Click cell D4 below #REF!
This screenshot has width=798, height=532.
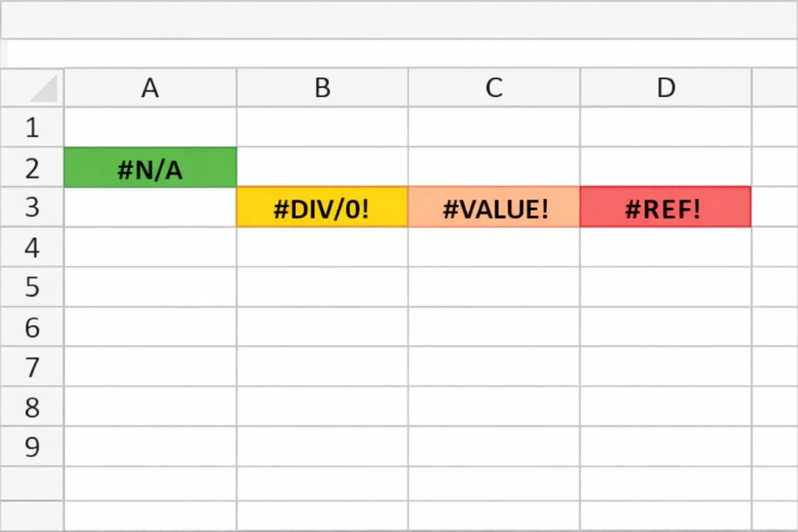665,247
